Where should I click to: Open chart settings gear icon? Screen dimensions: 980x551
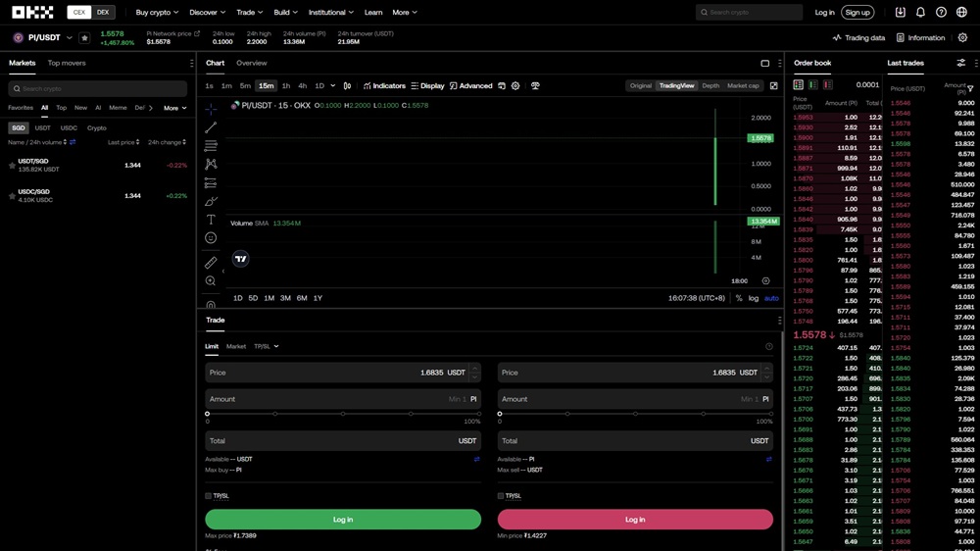tap(515, 86)
